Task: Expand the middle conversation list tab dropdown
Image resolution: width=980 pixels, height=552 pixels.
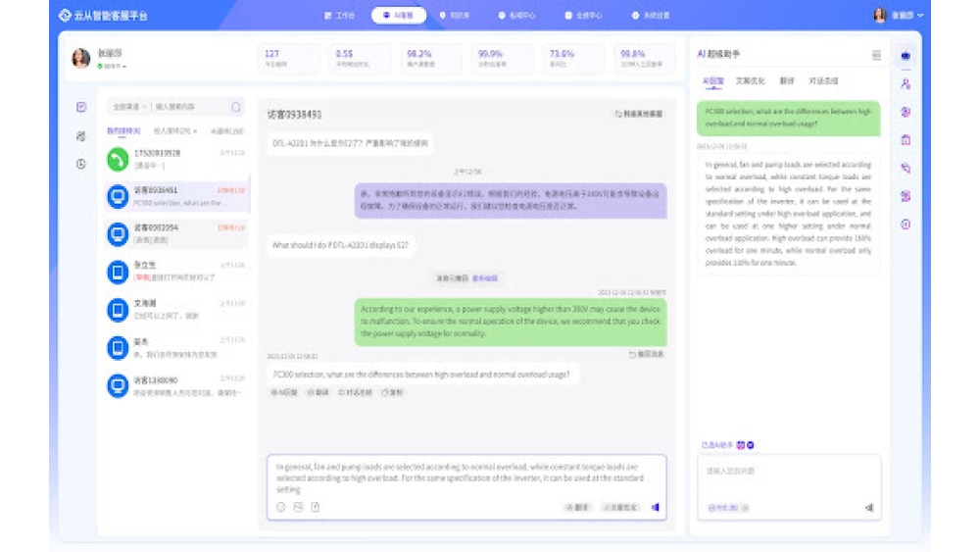Action: pos(175,131)
